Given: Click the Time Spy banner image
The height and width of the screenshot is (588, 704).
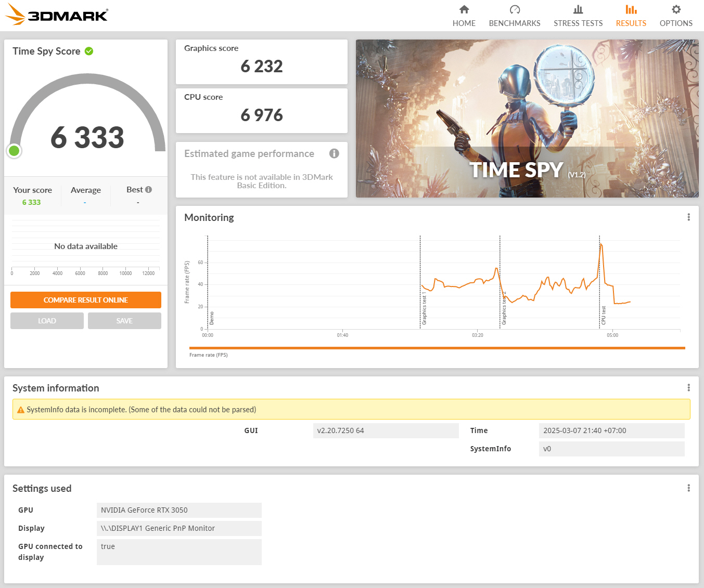Looking at the screenshot, I should click(527, 119).
